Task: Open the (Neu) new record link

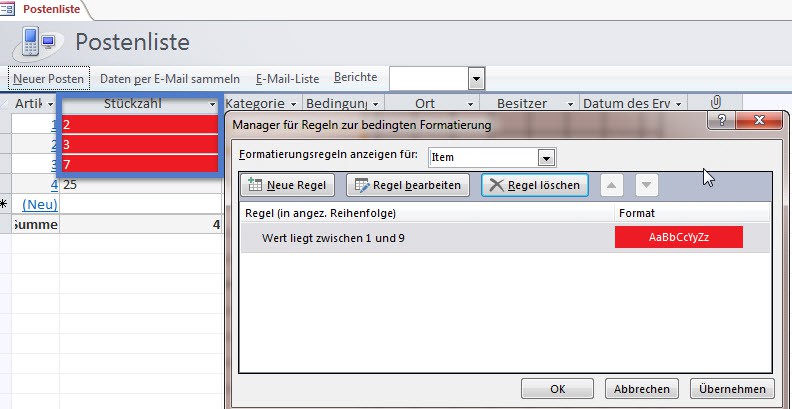Action: [x=40, y=203]
